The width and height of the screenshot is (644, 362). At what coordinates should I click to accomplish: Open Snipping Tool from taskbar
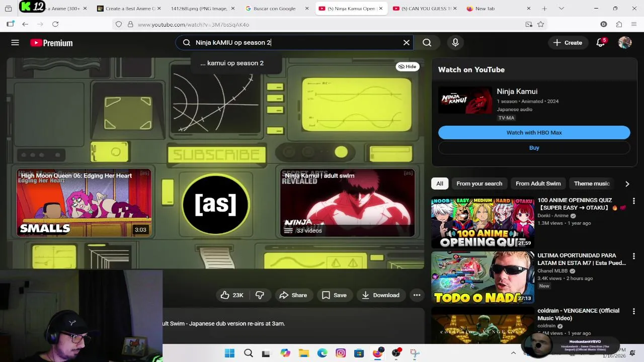pyautogui.click(x=415, y=353)
